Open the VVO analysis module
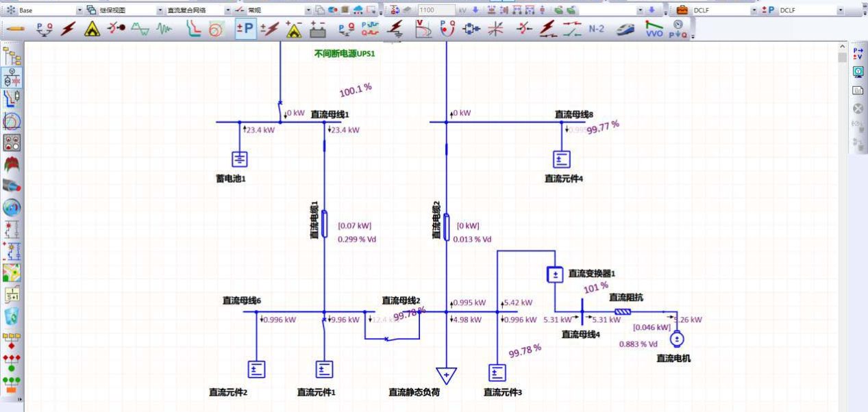 (655, 29)
